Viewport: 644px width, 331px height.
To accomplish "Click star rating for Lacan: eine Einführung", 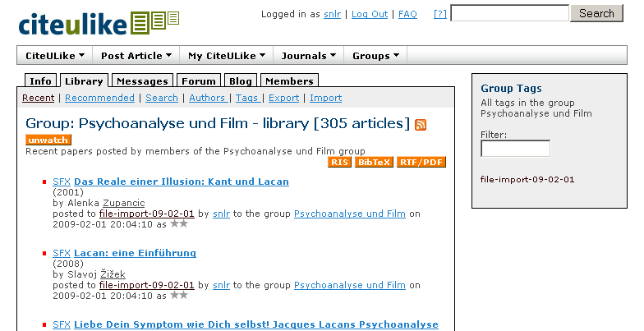I will (179, 295).
